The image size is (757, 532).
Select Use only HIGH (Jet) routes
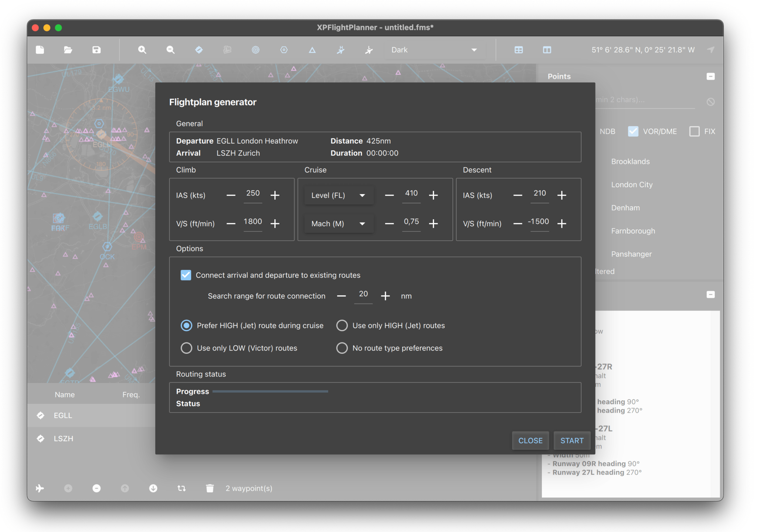342,325
